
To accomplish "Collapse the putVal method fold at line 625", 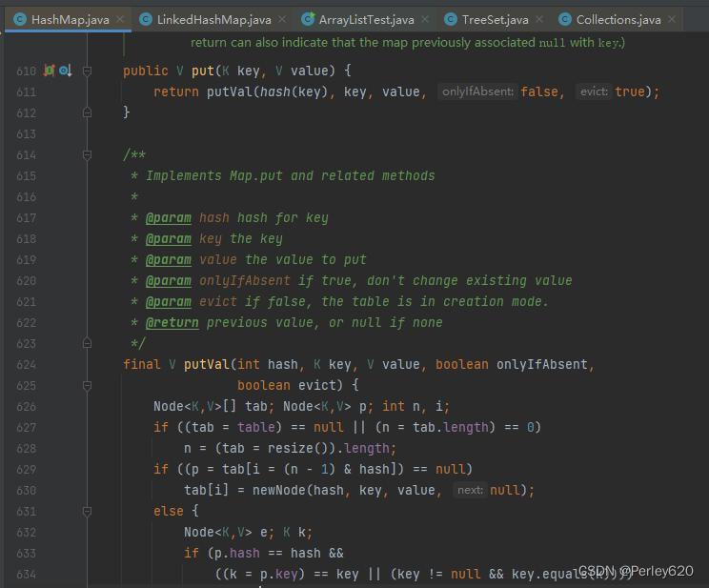I will 88,386.
